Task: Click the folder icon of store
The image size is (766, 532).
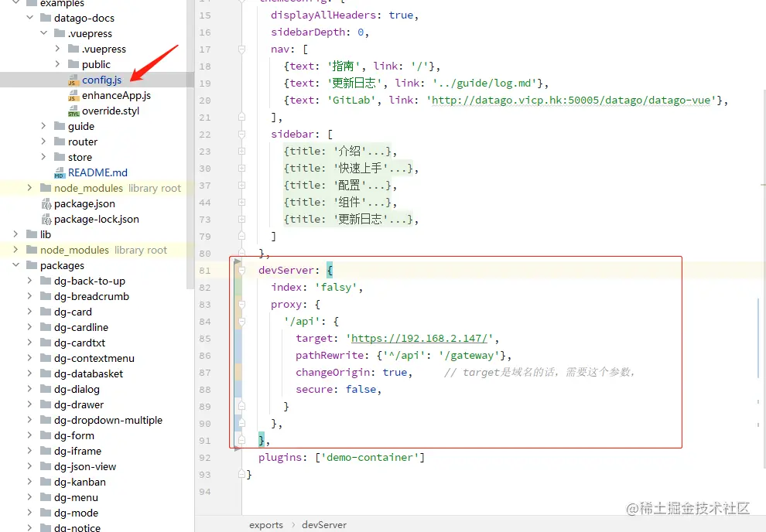Action: click(x=59, y=157)
